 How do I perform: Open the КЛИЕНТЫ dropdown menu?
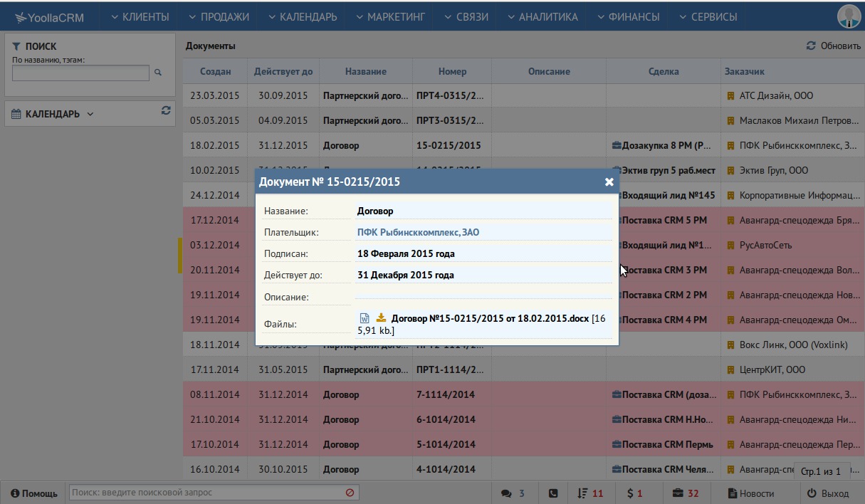pos(140,16)
